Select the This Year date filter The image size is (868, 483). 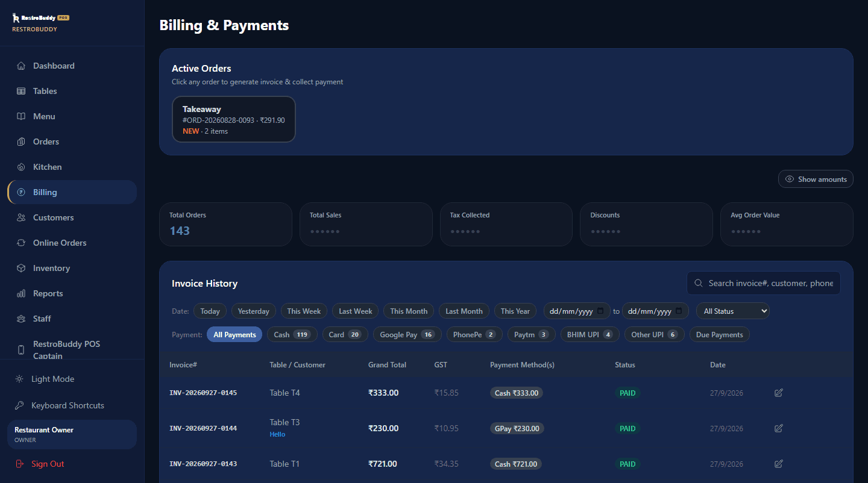coord(515,311)
